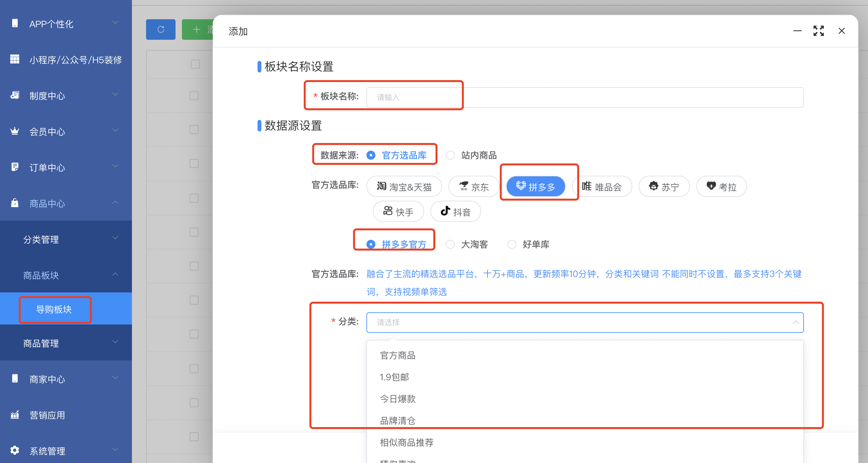Click the APP个性化 phone icon in sidebar

click(x=14, y=23)
